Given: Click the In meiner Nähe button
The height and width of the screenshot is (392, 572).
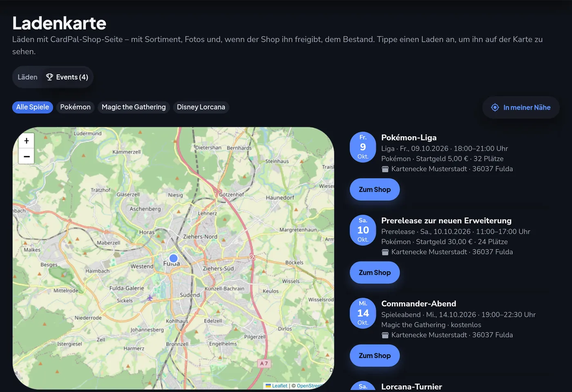Looking at the screenshot, I should [521, 108].
